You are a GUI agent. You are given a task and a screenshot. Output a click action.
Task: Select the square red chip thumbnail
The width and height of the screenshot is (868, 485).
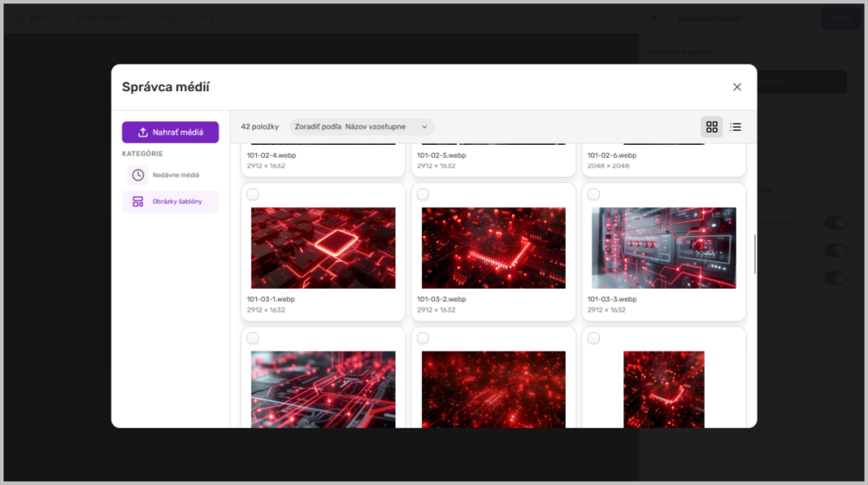click(x=664, y=390)
